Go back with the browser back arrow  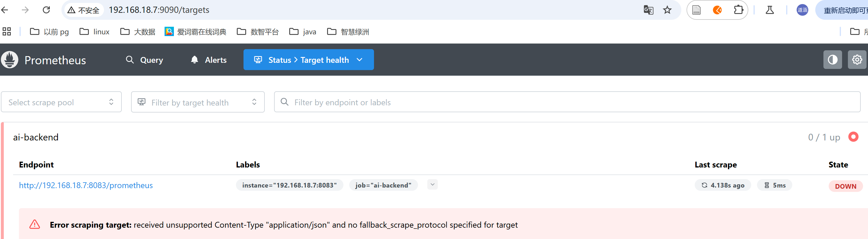tap(5, 10)
